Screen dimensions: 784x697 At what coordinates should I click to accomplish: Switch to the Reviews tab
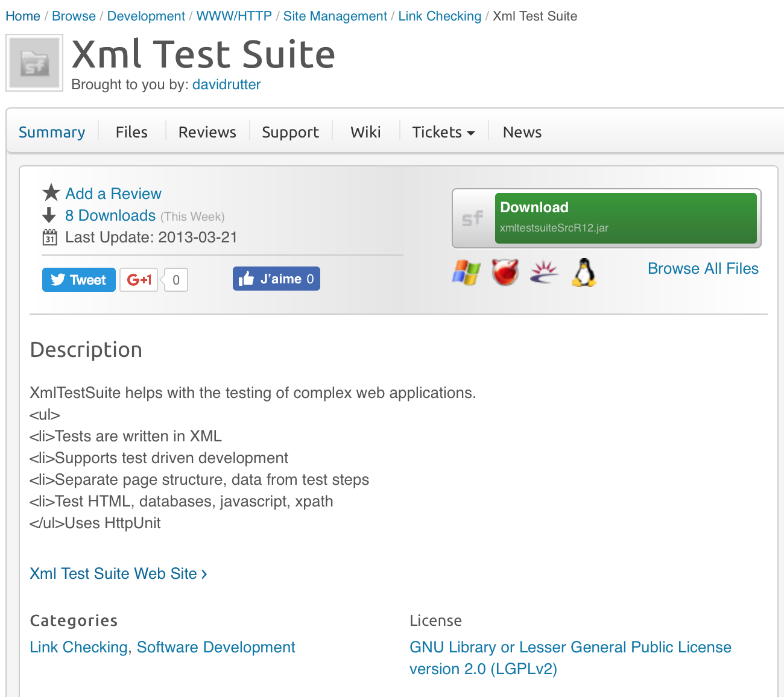pyautogui.click(x=207, y=131)
